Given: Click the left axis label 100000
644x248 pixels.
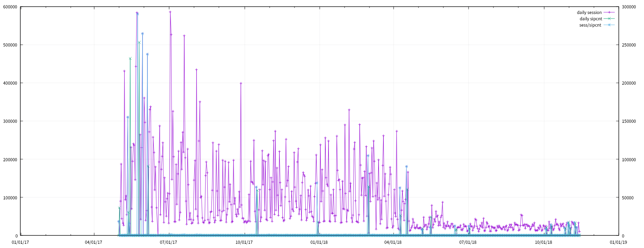Looking at the screenshot, I should (x=10, y=198).
